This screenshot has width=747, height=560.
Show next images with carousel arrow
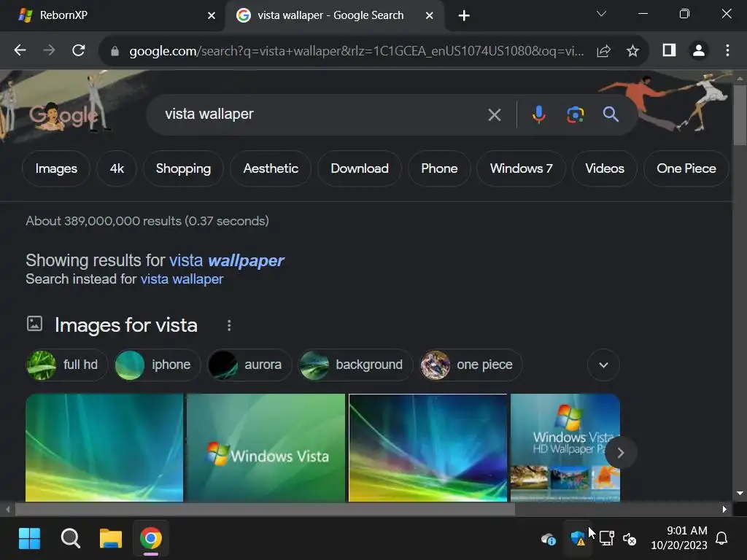point(620,453)
